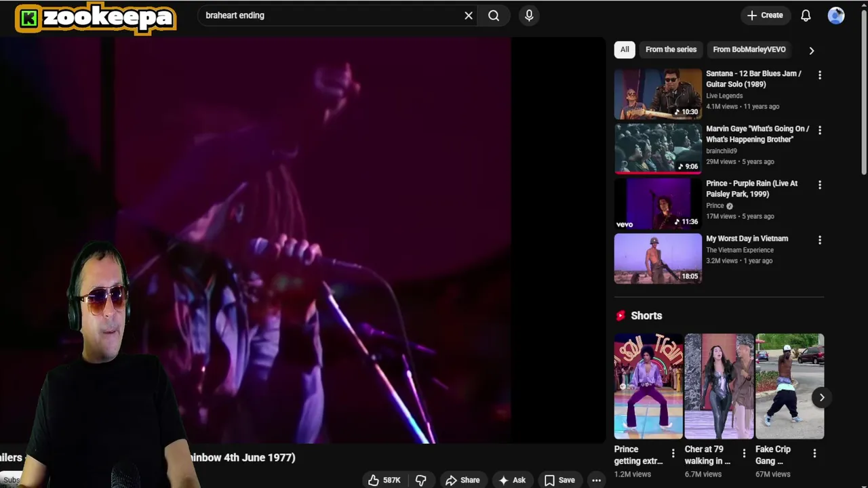Save the video to playlist

pyautogui.click(x=559, y=480)
